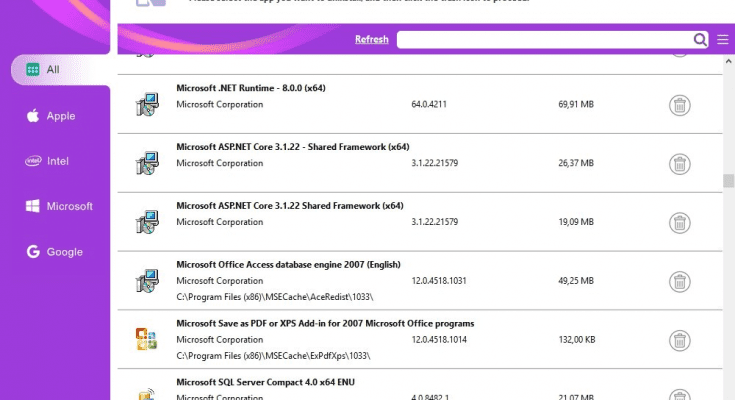The height and width of the screenshot is (400, 735).
Task: Click the trash icon for Microsoft .NET Runtime 8.0.0
Action: (679, 105)
